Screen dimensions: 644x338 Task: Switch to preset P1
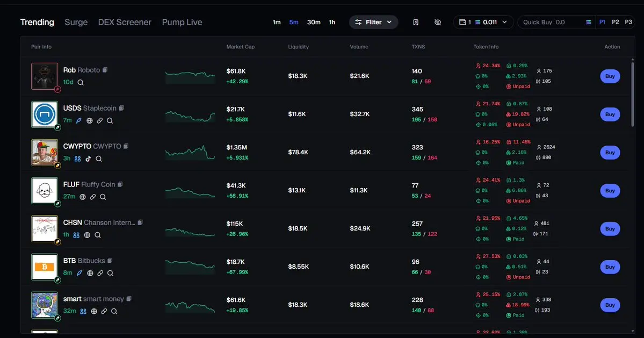click(602, 22)
